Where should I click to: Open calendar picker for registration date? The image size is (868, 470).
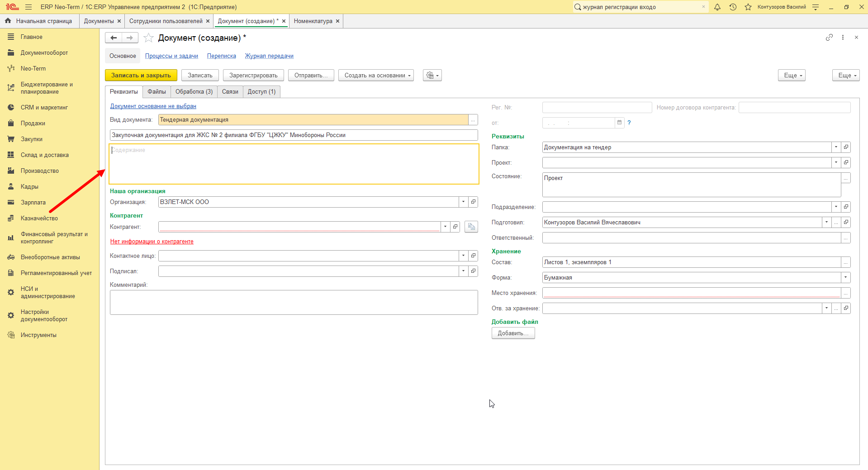click(x=619, y=123)
